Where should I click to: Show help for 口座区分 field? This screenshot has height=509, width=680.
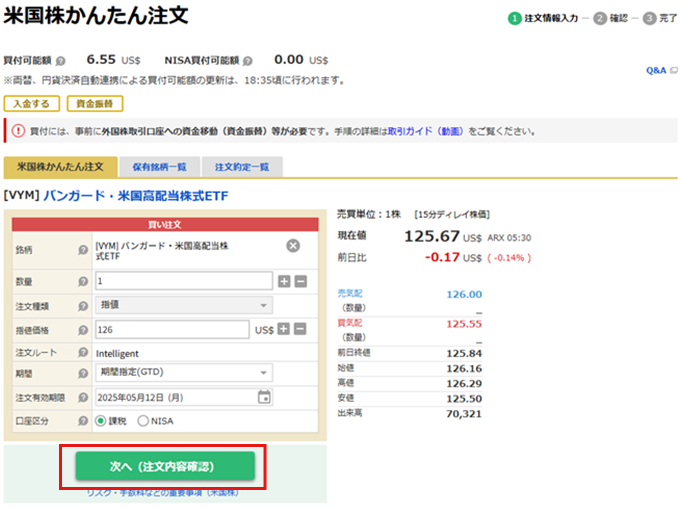coord(83,421)
